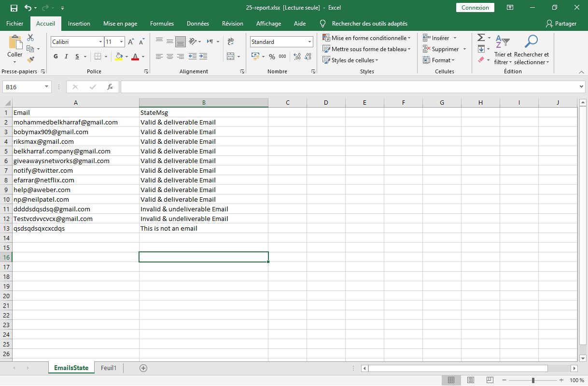
Task: Click the Cut scissors icon
Action: point(30,38)
